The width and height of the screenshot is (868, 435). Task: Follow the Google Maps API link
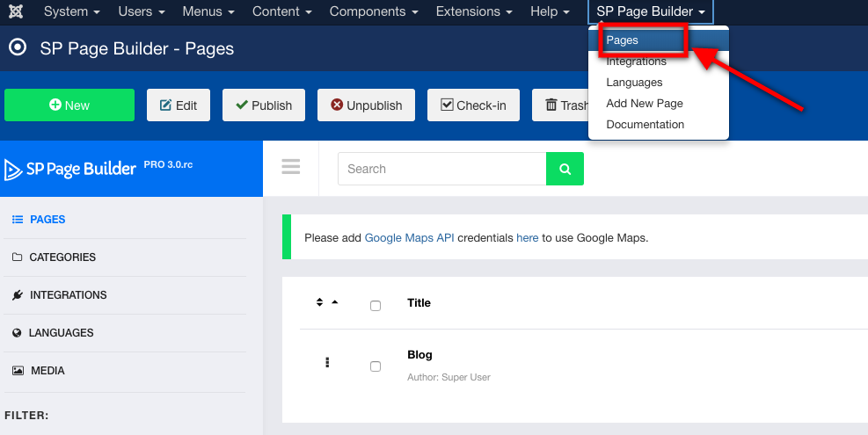409,237
